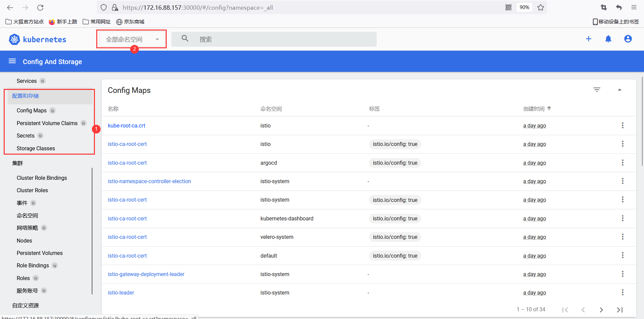Click the lock site security icon

[x=115, y=7]
